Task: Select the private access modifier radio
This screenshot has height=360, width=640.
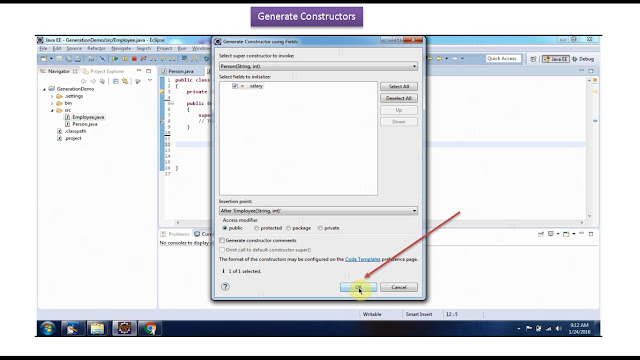Action: [320, 228]
